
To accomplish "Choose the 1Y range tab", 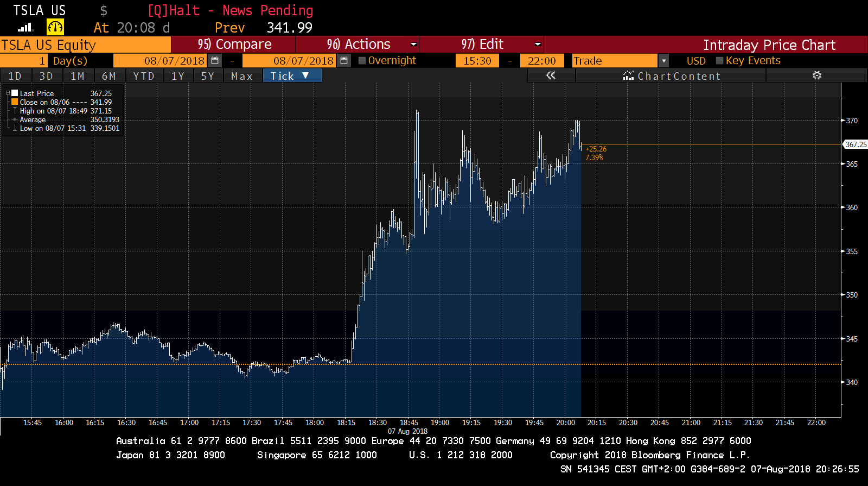I will [178, 76].
